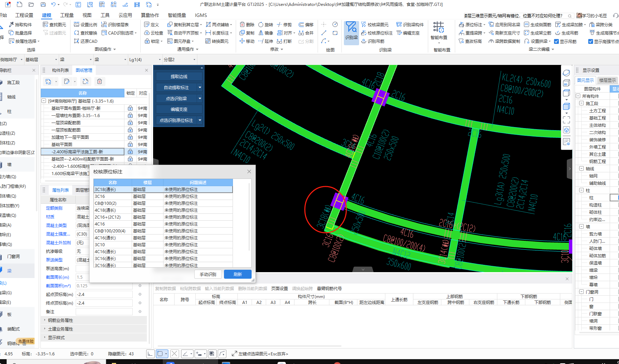Click delete drawing trash icon in 图纸管理
The height and width of the screenshot is (364, 619).
[x=100, y=82]
